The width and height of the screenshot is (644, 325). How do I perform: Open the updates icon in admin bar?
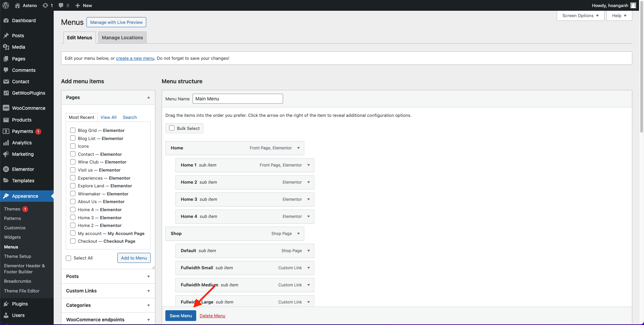45,5
